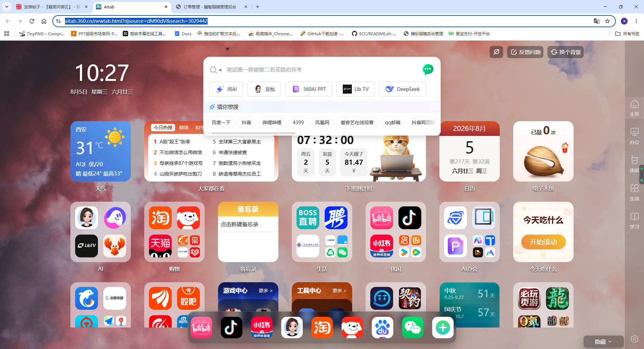
Task: Open the blue 聘 icon in 生活 folder
Action: 336,217
